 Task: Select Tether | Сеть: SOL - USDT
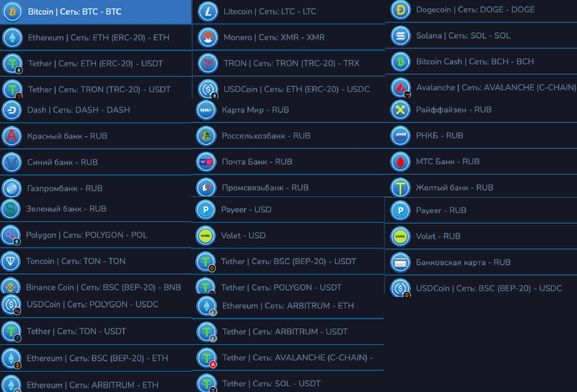tap(288, 383)
